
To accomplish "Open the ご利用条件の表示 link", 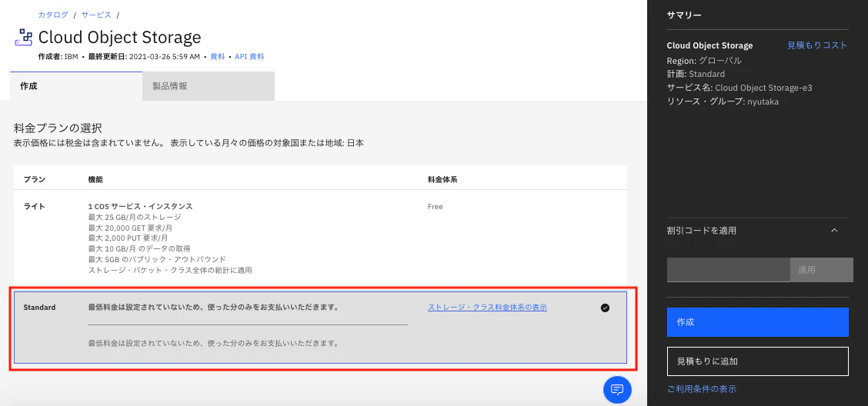I will [702, 389].
